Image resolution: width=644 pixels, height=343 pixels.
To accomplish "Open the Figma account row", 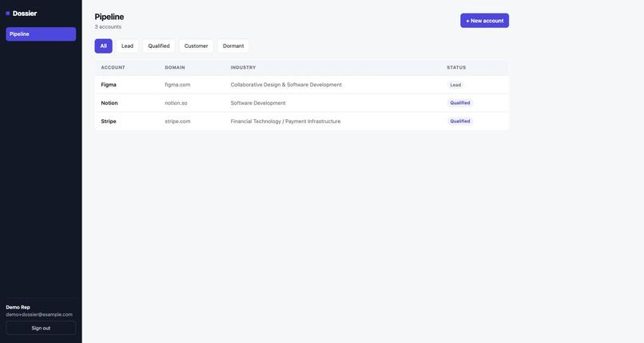I will pos(301,85).
